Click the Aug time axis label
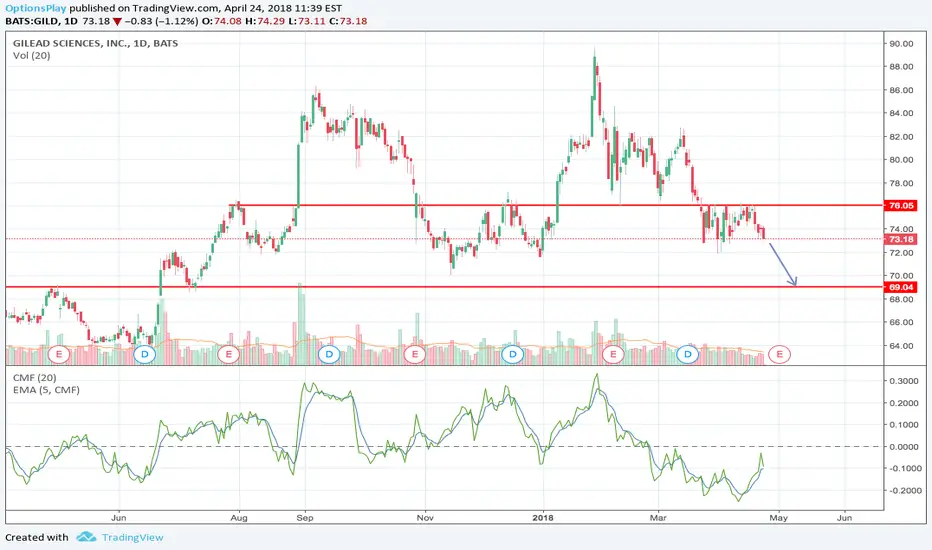Viewport: 932px width, 550px height. pos(239,518)
